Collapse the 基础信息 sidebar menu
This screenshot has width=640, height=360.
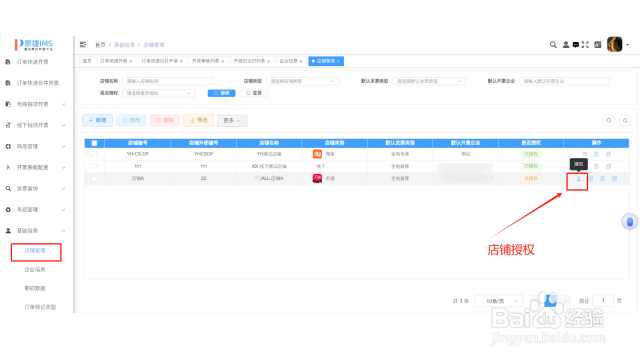point(35,231)
